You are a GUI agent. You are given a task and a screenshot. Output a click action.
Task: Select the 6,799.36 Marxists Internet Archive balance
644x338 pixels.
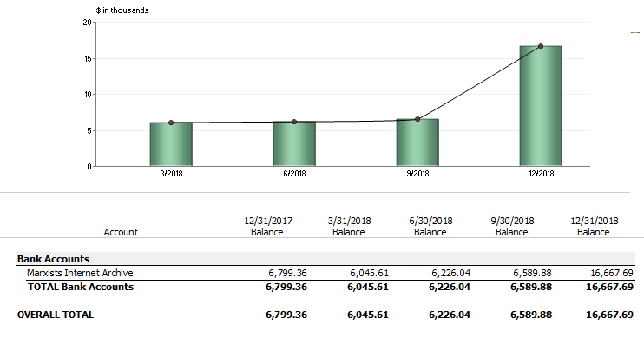pyautogui.click(x=287, y=273)
